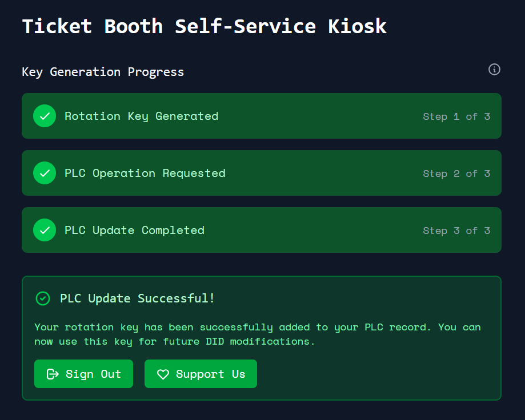The height and width of the screenshot is (420, 525).
Task: Click the Step 3 of 3 label
Action: (x=456, y=231)
